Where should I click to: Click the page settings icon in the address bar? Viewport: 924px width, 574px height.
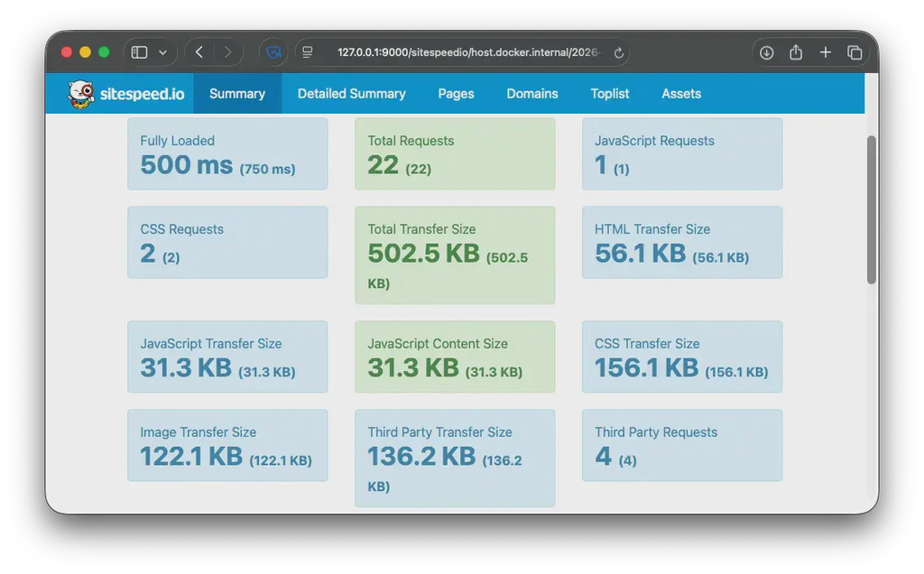coord(306,52)
